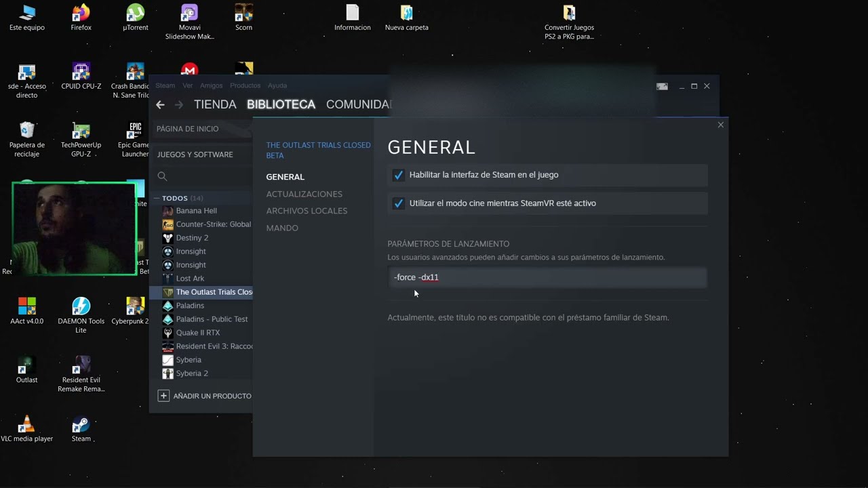Open the Nueva carpeta desktop folder
This screenshot has width=868, height=488.
[407, 18]
